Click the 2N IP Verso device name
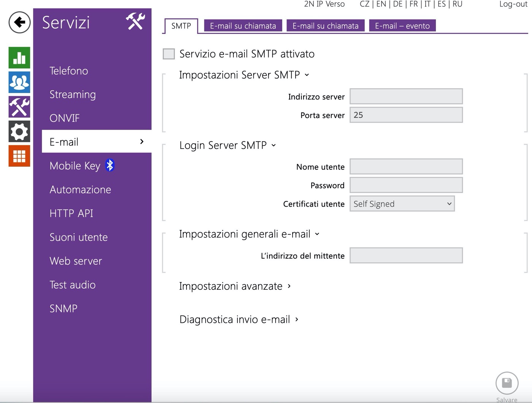 click(324, 4)
